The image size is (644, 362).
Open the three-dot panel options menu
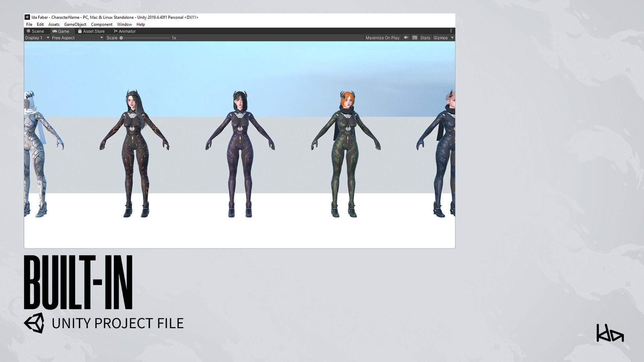(x=451, y=31)
